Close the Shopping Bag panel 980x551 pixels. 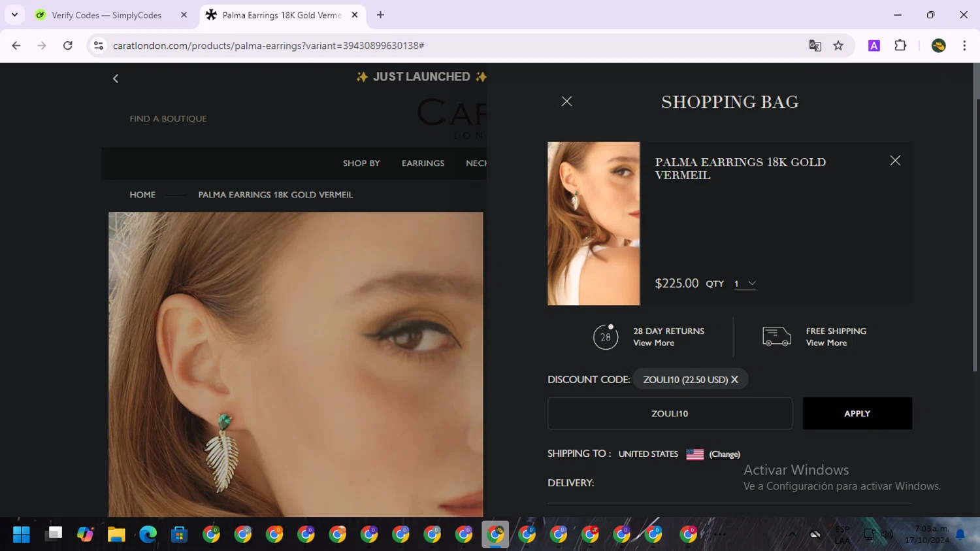point(566,101)
